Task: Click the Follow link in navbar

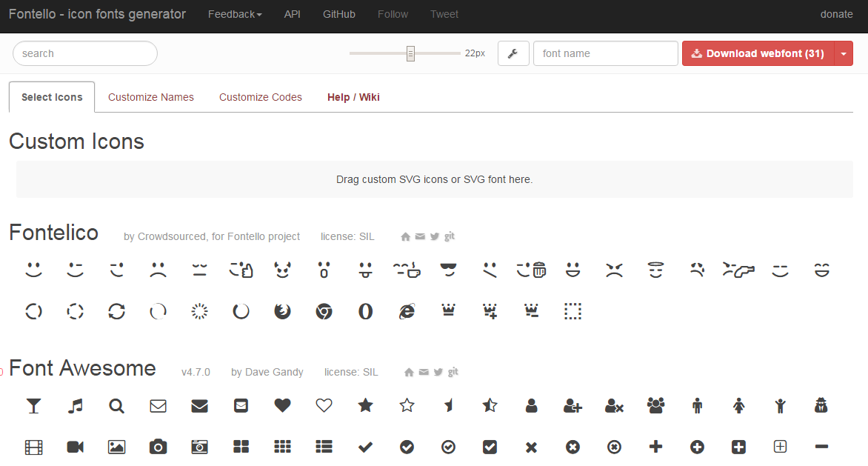Action: [393, 14]
